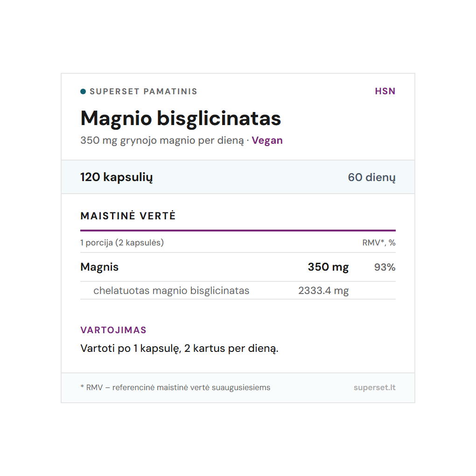This screenshot has height=476, width=476.
Task: Click the MAISTINĖ VERTĖ section heading
Action: coord(128,216)
